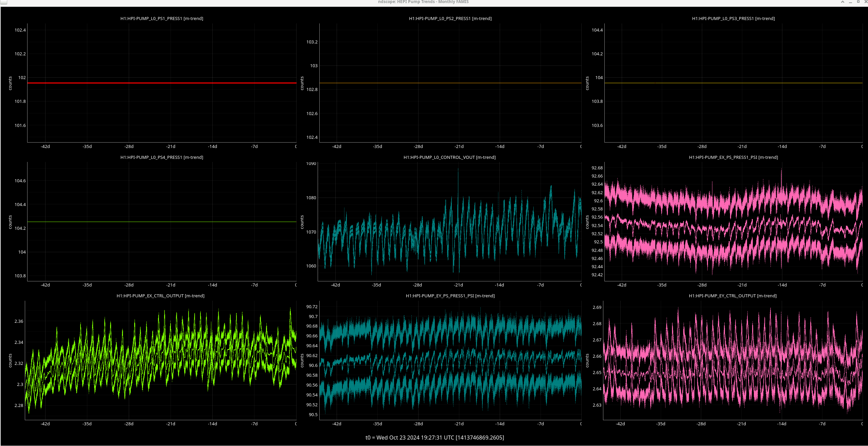The width and height of the screenshot is (868, 446).
Task: Click the white trace in PS4_PRESS1 plot
Action: click(x=162, y=222)
